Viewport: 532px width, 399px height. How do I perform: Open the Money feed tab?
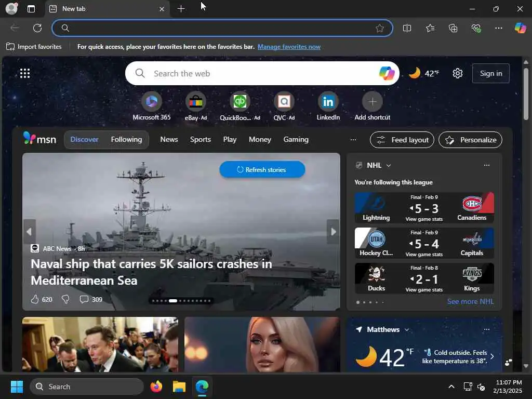tap(260, 139)
